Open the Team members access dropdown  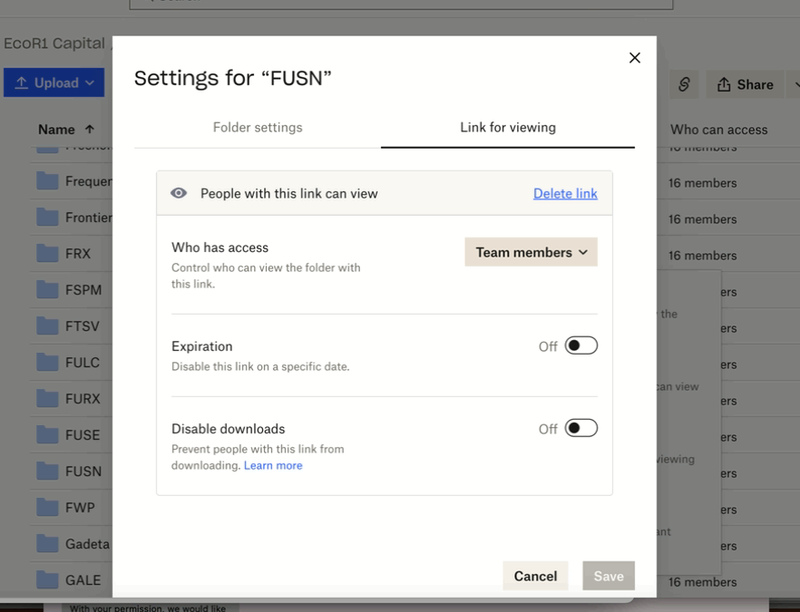[531, 252]
